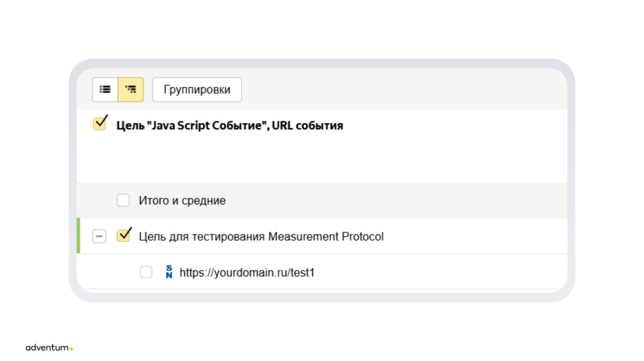644x361 pixels.
Task: Click the column header "Цель Java Script Событие, URL события"
Action: tap(229, 125)
